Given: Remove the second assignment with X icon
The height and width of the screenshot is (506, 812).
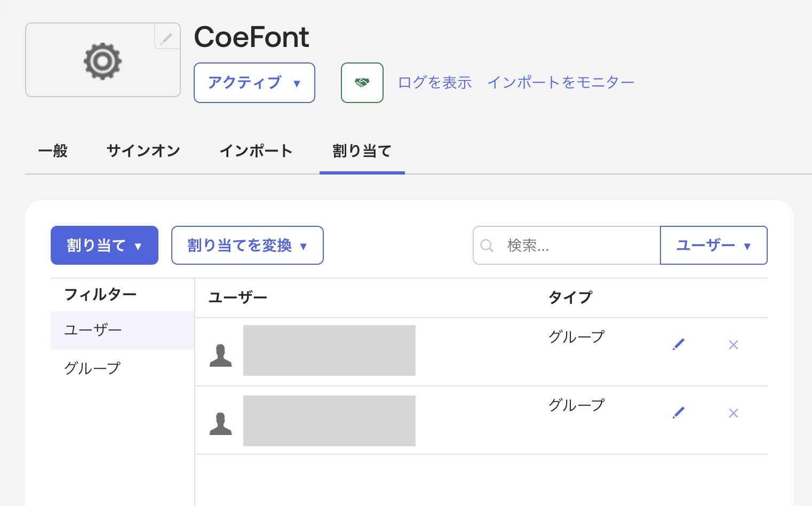Looking at the screenshot, I should [x=734, y=413].
